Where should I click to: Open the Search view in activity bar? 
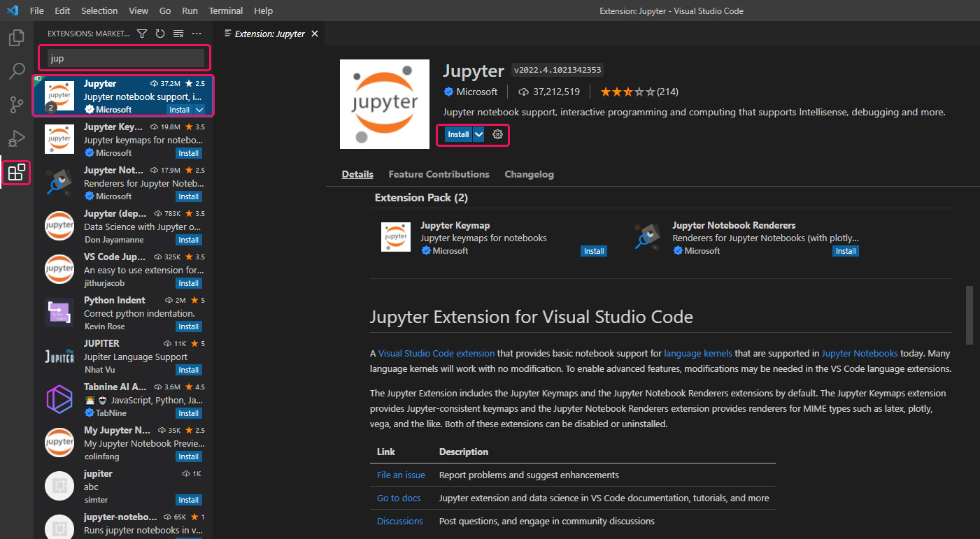pos(17,71)
